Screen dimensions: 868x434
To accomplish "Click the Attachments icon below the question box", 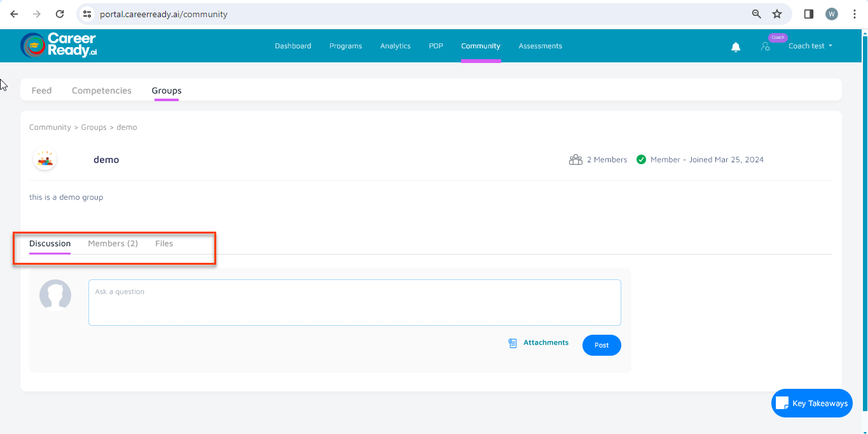I will click(512, 342).
